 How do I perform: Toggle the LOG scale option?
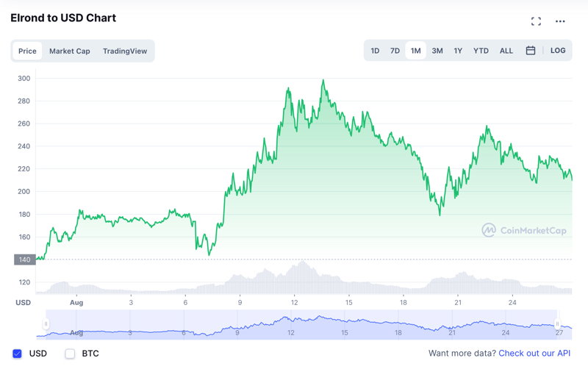[x=558, y=50]
